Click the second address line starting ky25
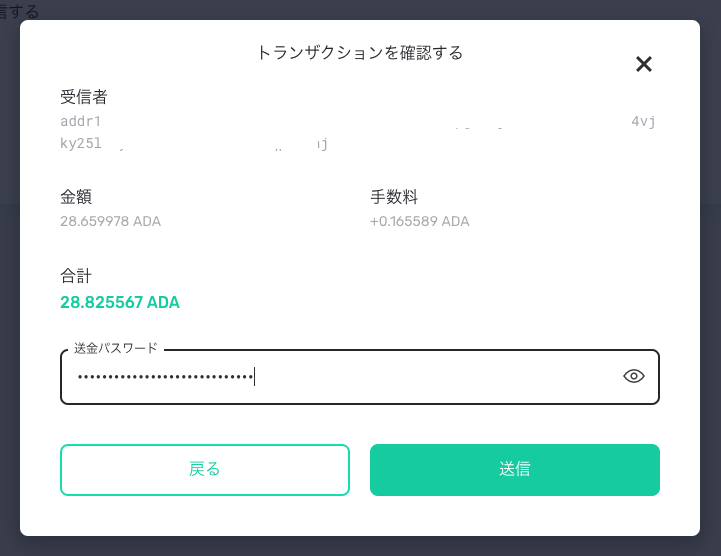The width and height of the screenshot is (721, 556). coord(79,143)
